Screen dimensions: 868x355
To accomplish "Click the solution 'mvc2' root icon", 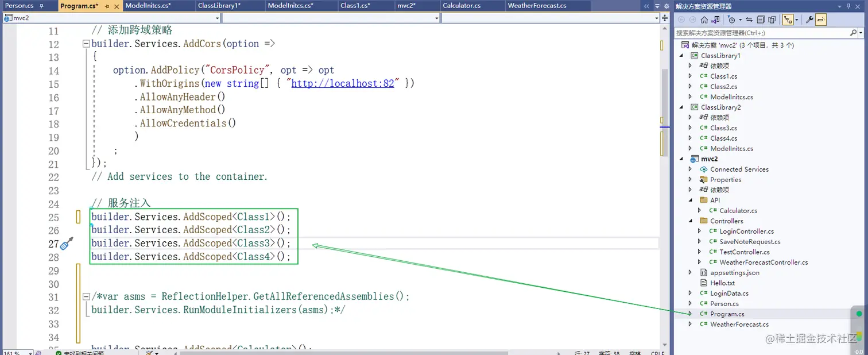I will pyautogui.click(x=685, y=45).
